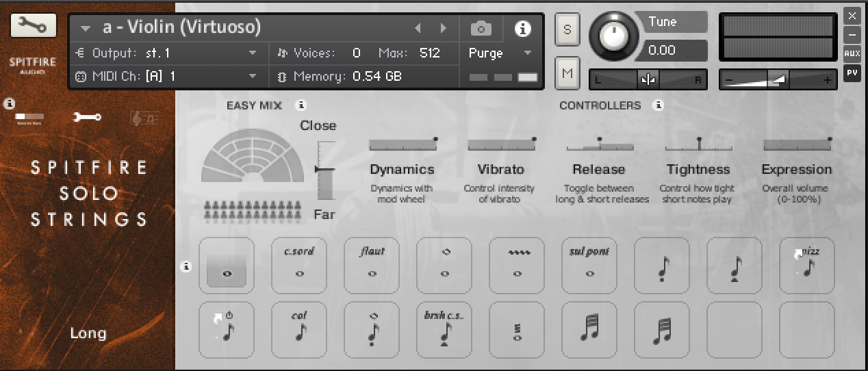This screenshot has height=371, width=868.
Task: Open instrument edit mode with top-left wrench button
Action: click(34, 26)
